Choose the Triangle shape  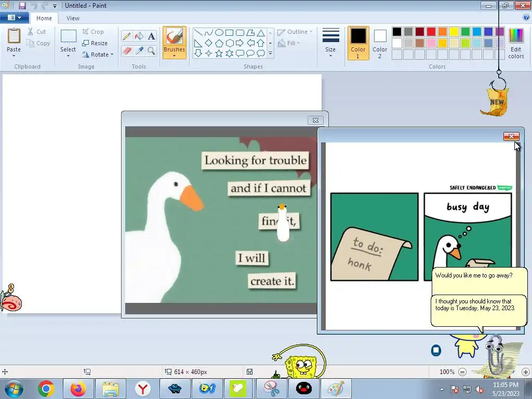[261, 33]
